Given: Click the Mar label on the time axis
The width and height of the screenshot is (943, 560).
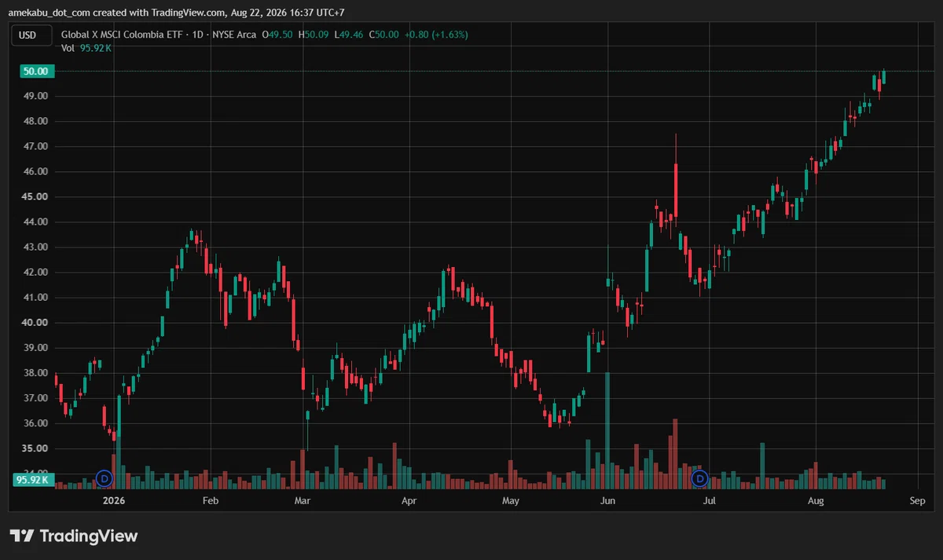Looking at the screenshot, I should (302, 500).
